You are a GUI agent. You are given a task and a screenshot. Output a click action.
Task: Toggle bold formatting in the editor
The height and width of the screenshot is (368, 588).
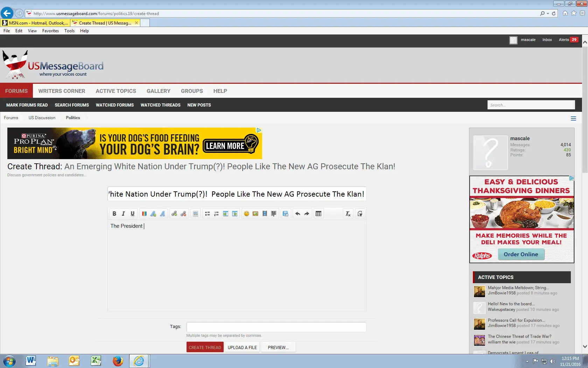[x=114, y=213]
